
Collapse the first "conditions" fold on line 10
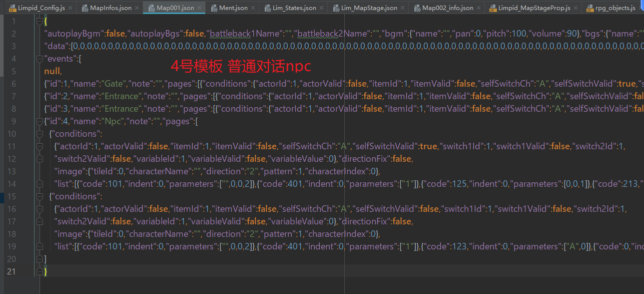(x=39, y=134)
